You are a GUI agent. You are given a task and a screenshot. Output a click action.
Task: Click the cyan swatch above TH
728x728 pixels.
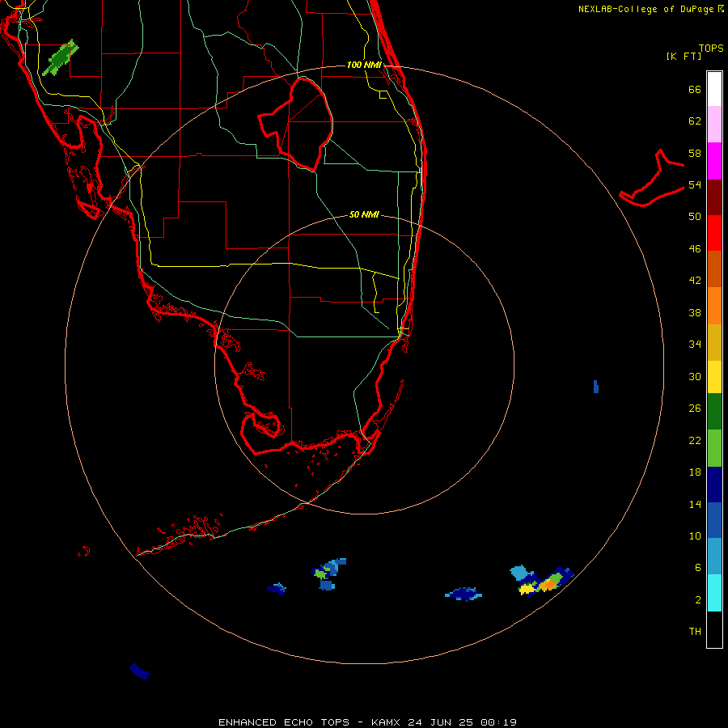click(x=714, y=593)
